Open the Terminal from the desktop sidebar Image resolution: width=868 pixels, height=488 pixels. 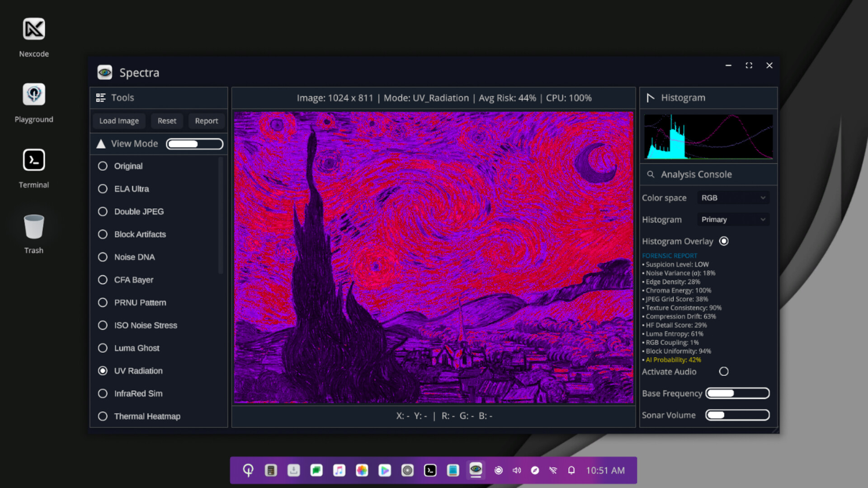pos(33,160)
